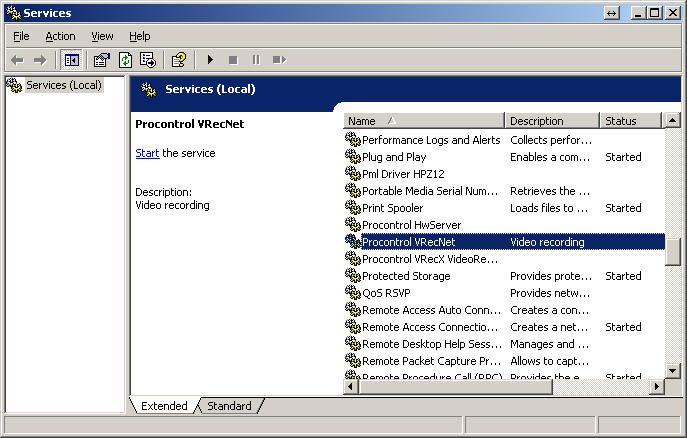The width and height of the screenshot is (687, 438).
Task: Click the Start Service play button
Action: (210, 60)
